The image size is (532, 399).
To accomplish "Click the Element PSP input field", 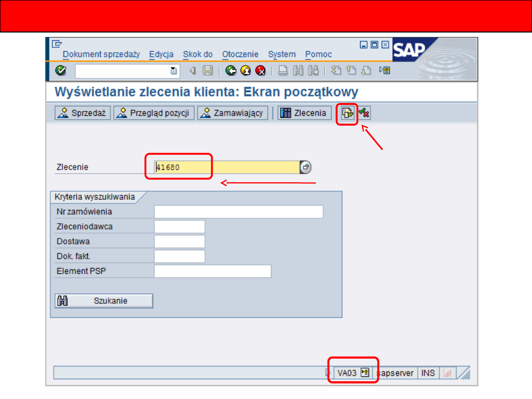I will tap(212, 271).
